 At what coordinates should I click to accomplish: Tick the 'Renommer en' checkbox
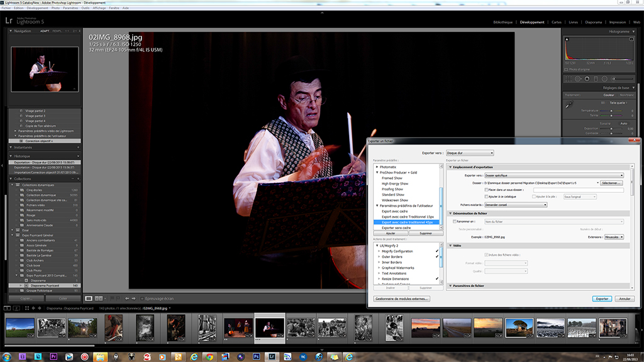point(455,222)
